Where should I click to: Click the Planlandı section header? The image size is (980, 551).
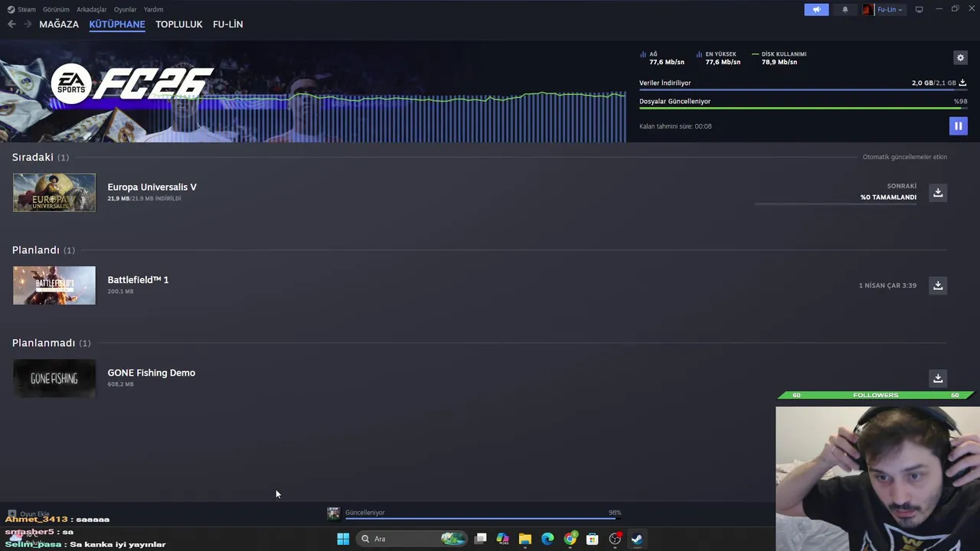click(43, 250)
